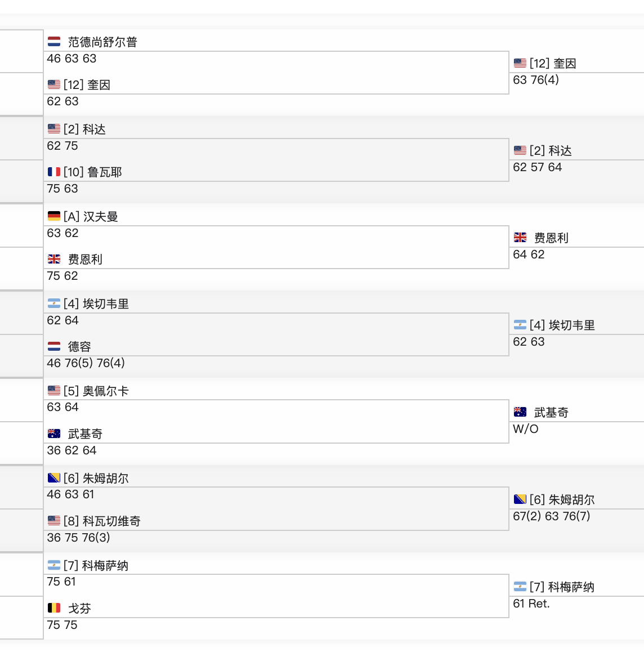Select player name [10] 鲁瓦耶
The height and width of the screenshot is (670, 644).
[x=92, y=172]
